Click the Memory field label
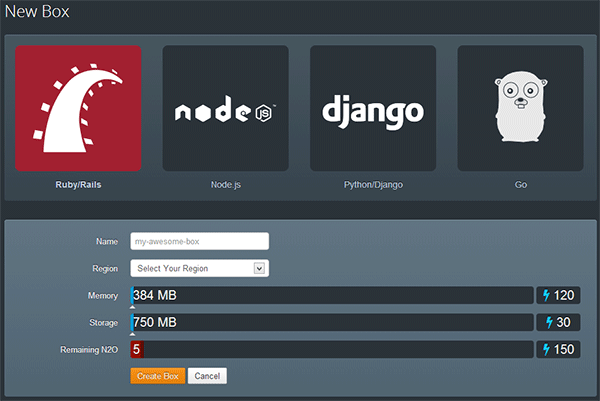The image size is (600, 401). tap(103, 296)
